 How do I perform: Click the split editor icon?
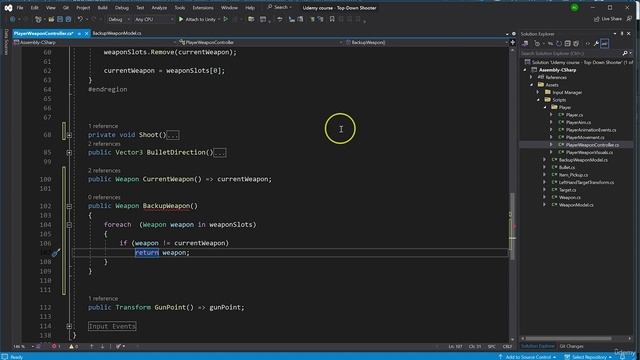pyautogui.click(x=513, y=42)
